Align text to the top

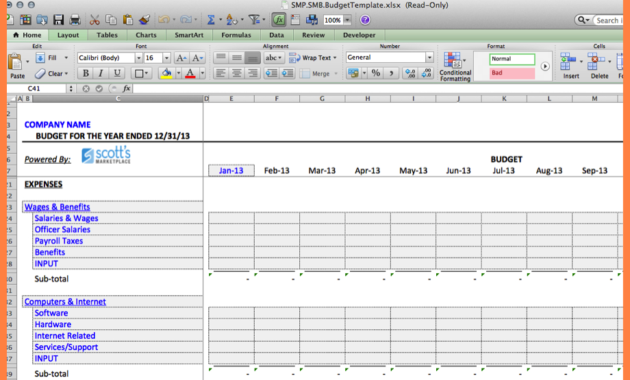point(221,58)
